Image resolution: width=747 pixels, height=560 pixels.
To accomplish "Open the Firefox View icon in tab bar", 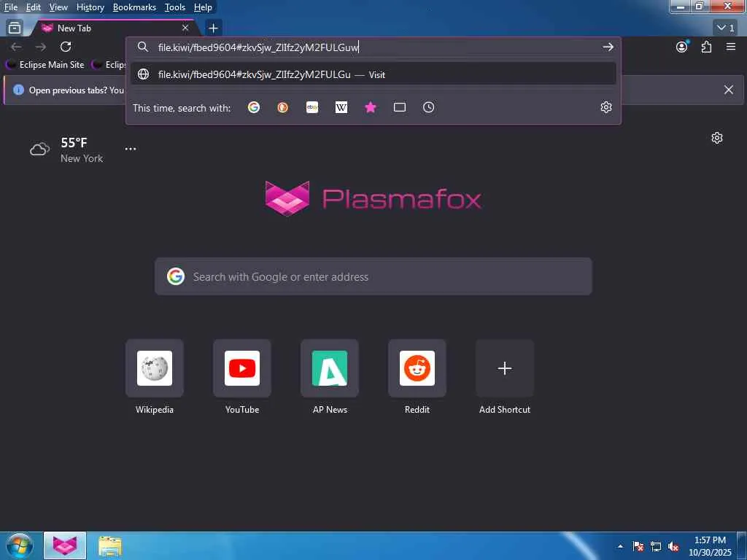I will coord(15,28).
